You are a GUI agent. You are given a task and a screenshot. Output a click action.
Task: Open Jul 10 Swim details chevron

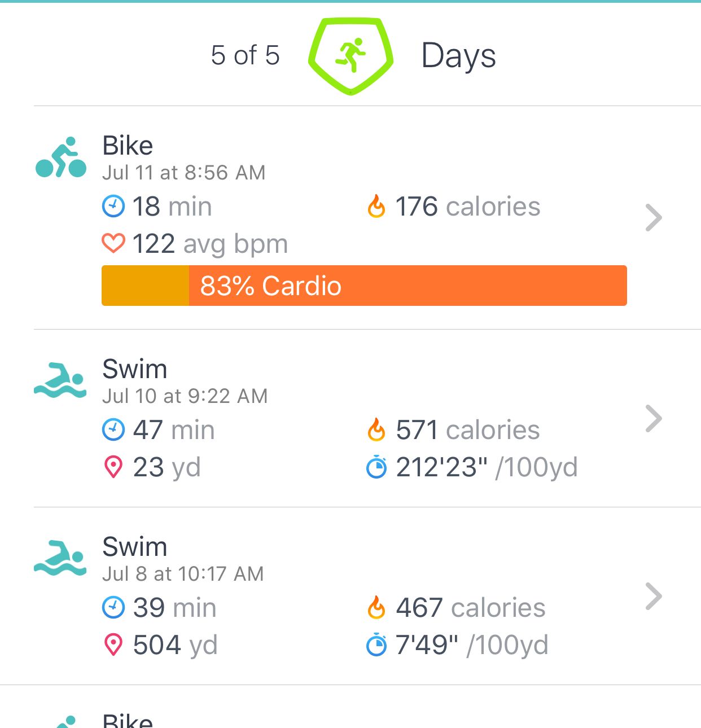tap(654, 419)
